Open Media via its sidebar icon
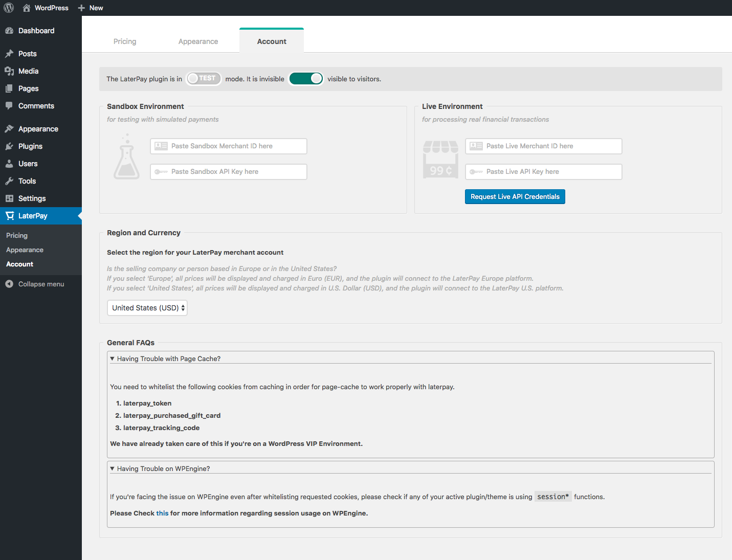 pos(9,71)
